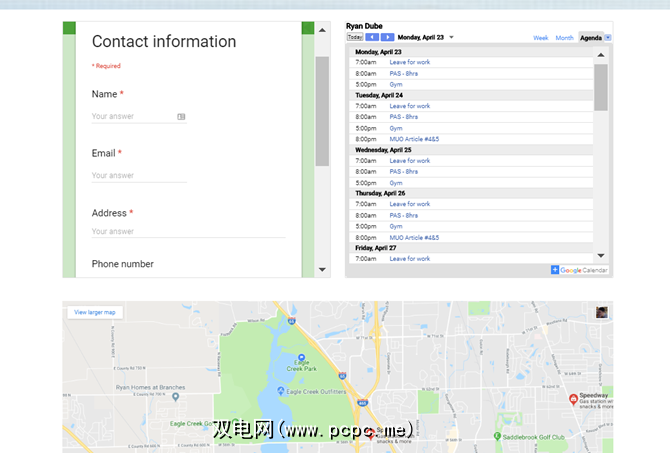Open Tuesday's MUO Article #4&5 event
The height and width of the screenshot is (453, 670).
coord(414,139)
